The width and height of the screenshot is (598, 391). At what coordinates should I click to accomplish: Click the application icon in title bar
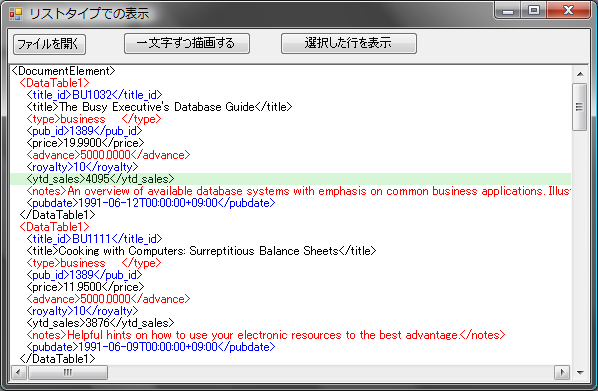(x=16, y=14)
